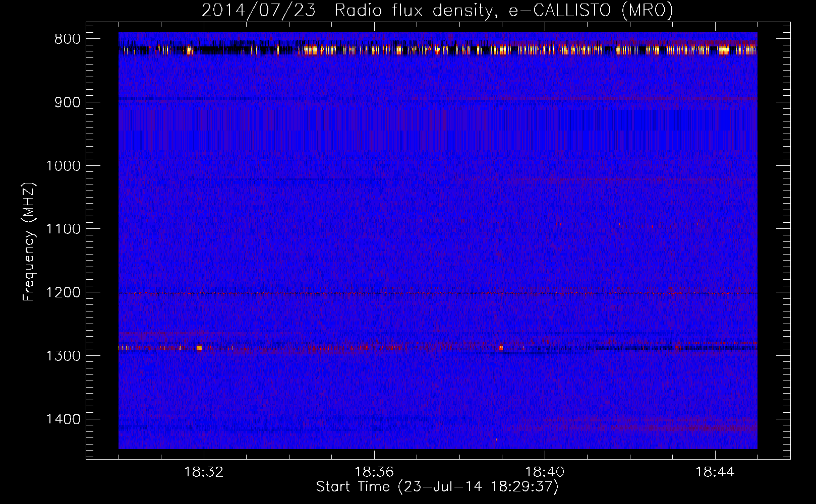Click the 18:32 time tick label
The width and height of the screenshot is (816, 504).
pos(204,472)
